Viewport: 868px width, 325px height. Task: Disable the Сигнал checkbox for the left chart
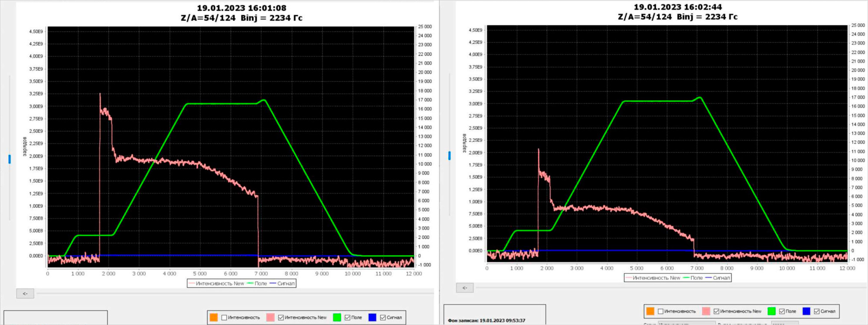pos(383,318)
